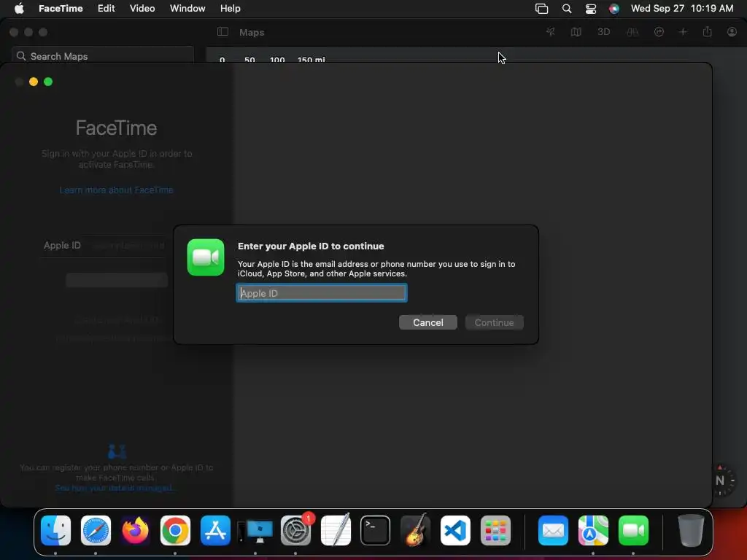Open System Settings from the Dock
The height and width of the screenshot is (560, 747).
(295, 531)
